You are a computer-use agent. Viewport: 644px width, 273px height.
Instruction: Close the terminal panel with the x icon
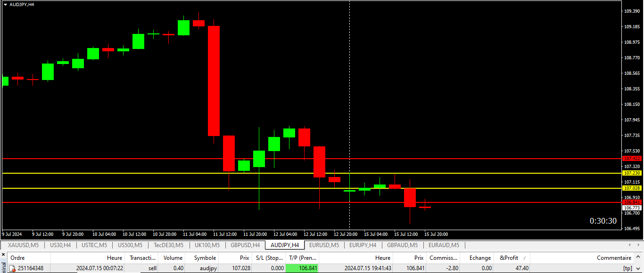[3, 255]
